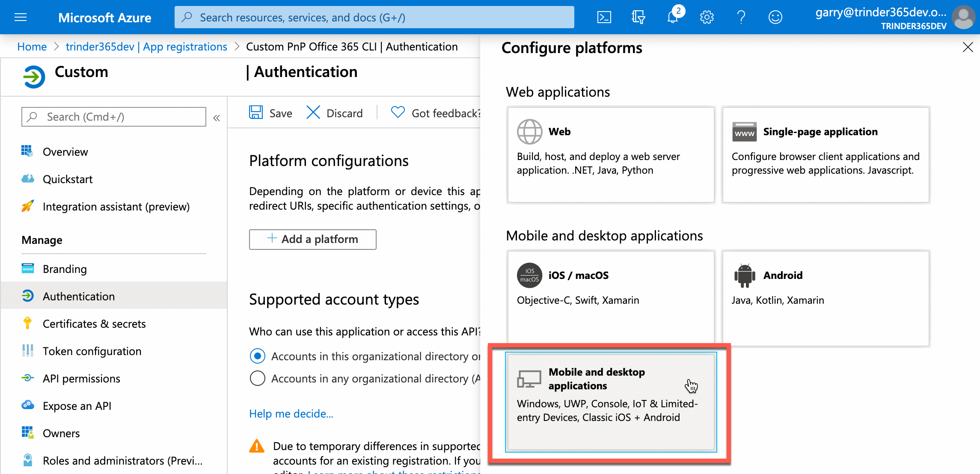980x474 pixels.
Task: Open the Help me decide link
Action: [291, 414]
